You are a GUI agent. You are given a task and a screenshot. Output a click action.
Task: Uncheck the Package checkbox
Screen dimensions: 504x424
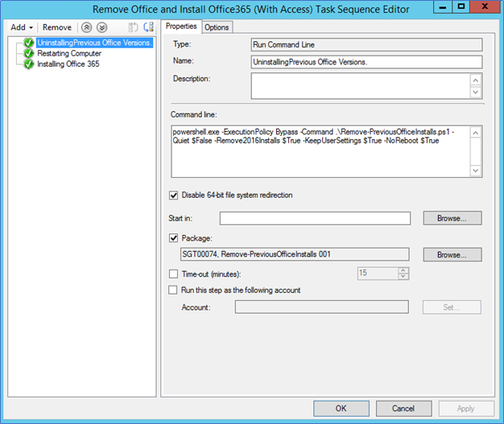click(174, 238)
